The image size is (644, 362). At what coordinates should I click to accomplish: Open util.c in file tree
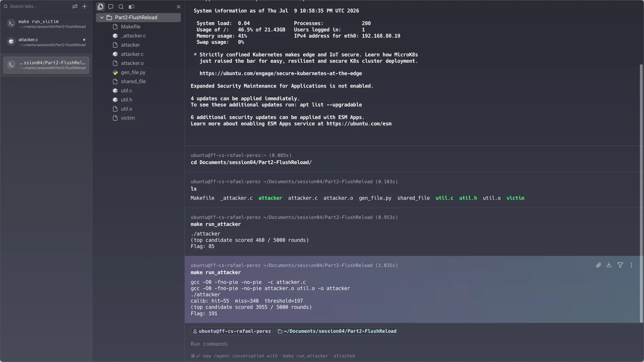[x=127, y=91]
